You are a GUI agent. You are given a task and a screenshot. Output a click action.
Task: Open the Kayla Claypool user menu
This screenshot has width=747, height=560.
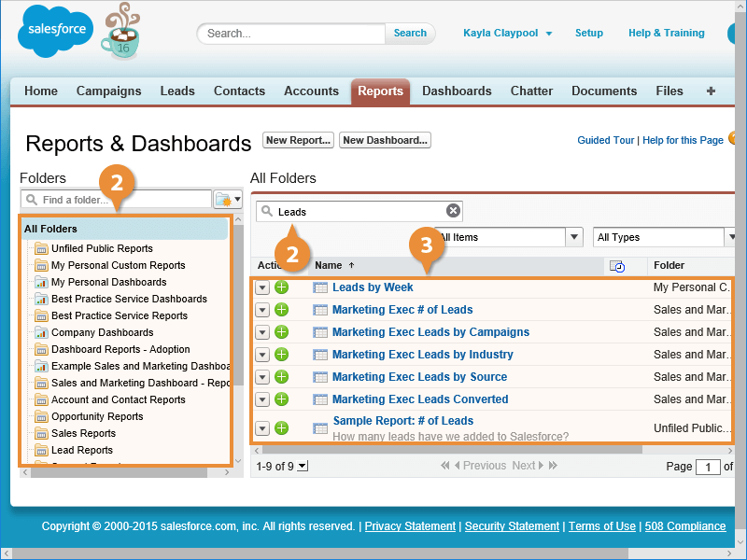(507, 33)
